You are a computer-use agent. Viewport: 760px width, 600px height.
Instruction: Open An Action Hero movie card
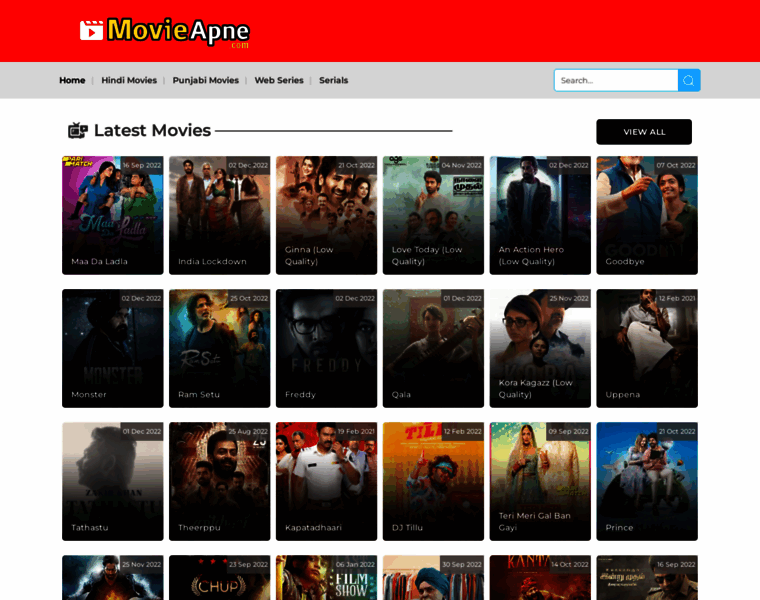pos(540,215)
